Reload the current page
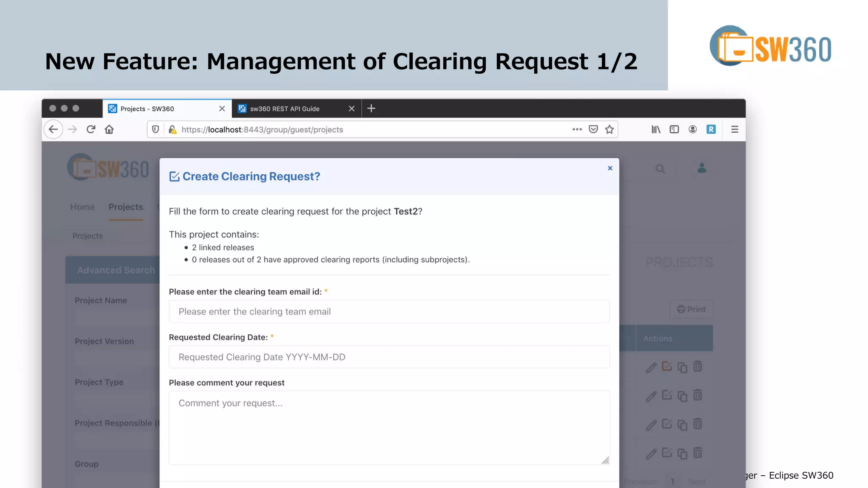The height and width of the screenshot is (488, 868). tap(91, 129)
